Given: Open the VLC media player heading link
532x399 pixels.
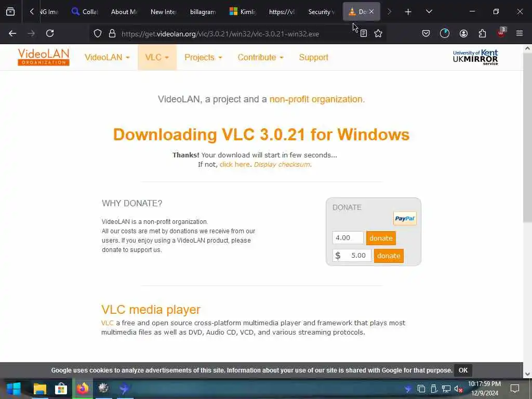Looking at the screenshot, I should click(151, 310).
